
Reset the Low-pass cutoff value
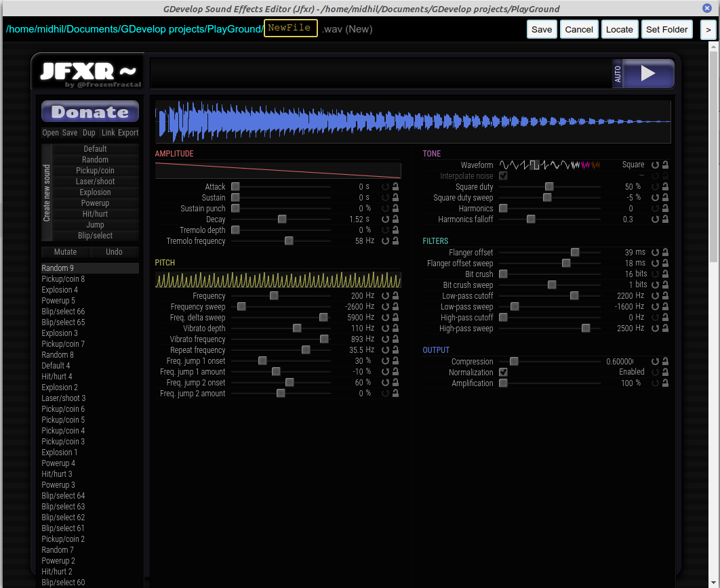click(656, 295)
